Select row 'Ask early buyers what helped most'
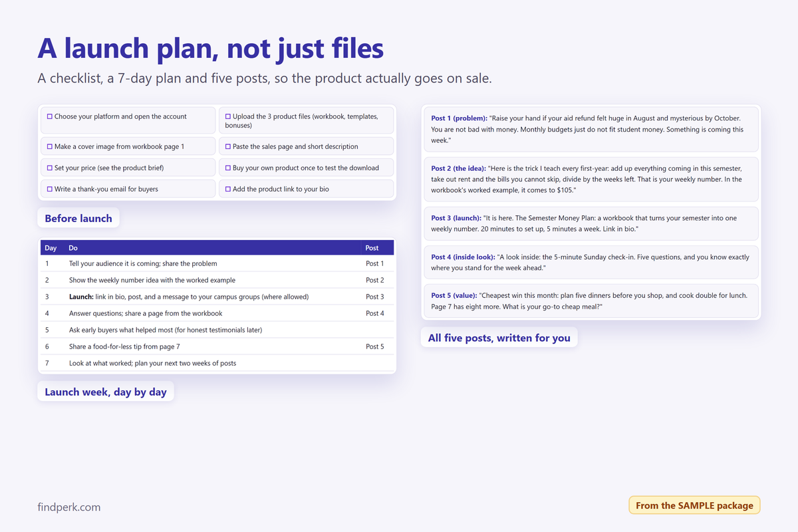Image resolution: width=798 pixels, height=532 pixels. point(217,330)
